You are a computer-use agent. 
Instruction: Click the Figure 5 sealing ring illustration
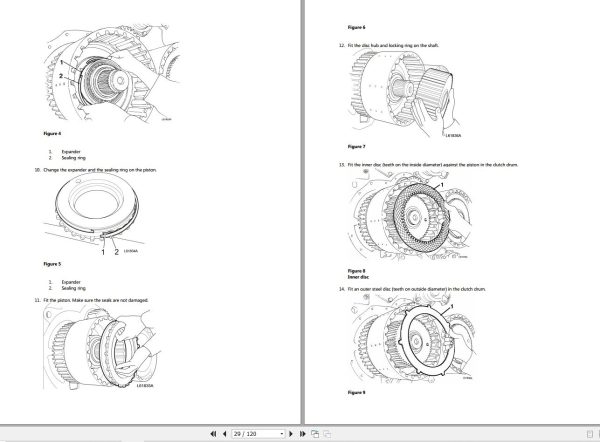[96, 215]
